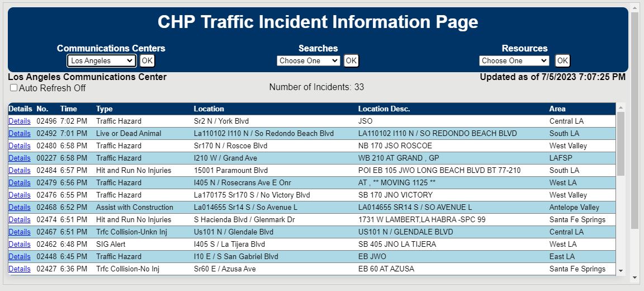Click 'I10 E / S San Gabriel Blvd' cell
The width and height of the screenshot is (644, 291).
(x=236, y=257)
